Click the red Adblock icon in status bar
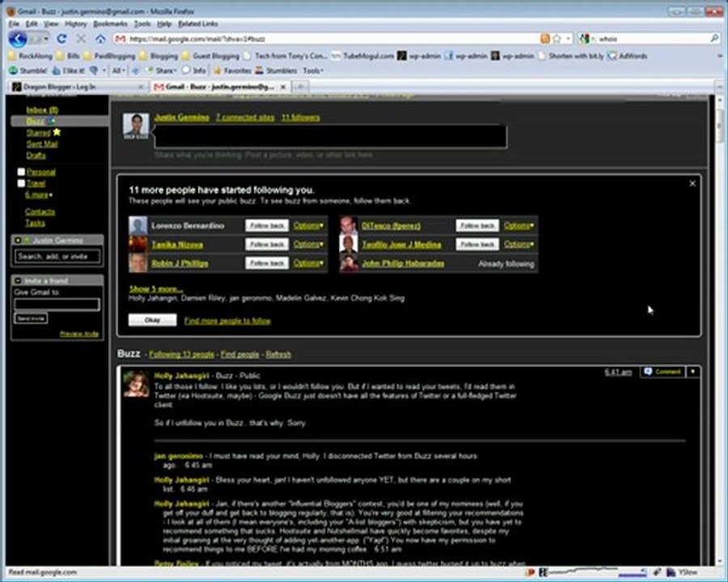This screenshot has height=582, width=728. pyautogui.click(x=530, y=572)
